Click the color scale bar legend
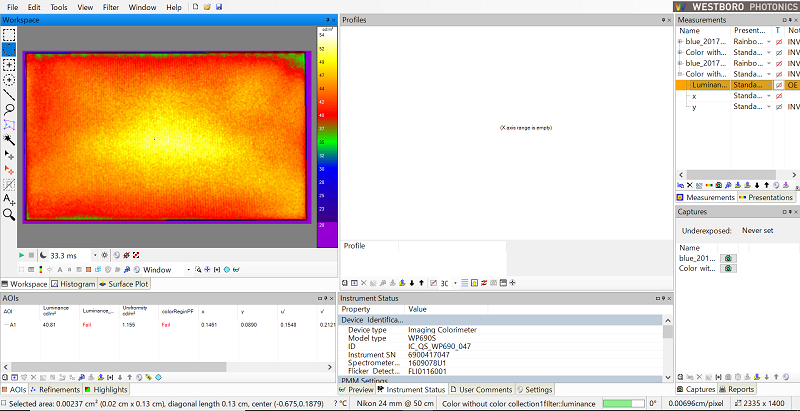 (x=327, y=137)
